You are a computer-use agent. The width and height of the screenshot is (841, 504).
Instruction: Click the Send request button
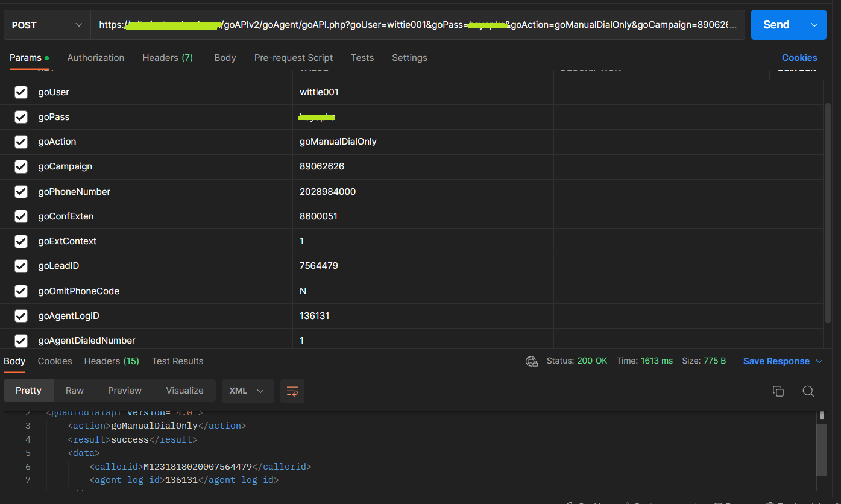(x=776, y=25)
